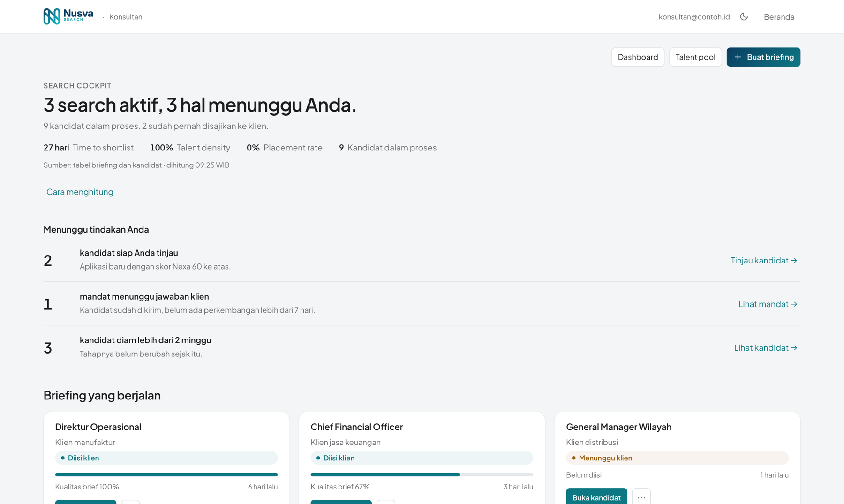Click the Konsultan label in the header
Screen dimensions: 844x504
coord(126,17)
